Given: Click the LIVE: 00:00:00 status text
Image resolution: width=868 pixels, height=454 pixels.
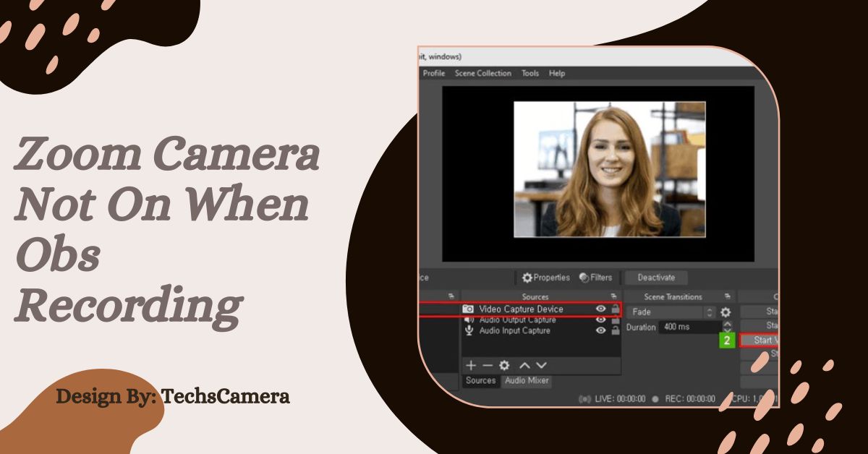Looking at the screenshot, I should click(620, 399).
